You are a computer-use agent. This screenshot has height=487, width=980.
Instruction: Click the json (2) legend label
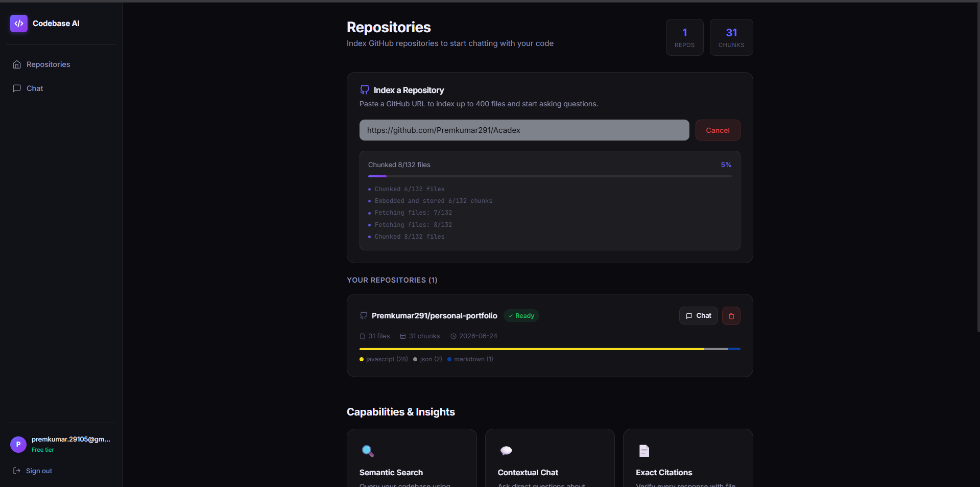coord(431,359)
